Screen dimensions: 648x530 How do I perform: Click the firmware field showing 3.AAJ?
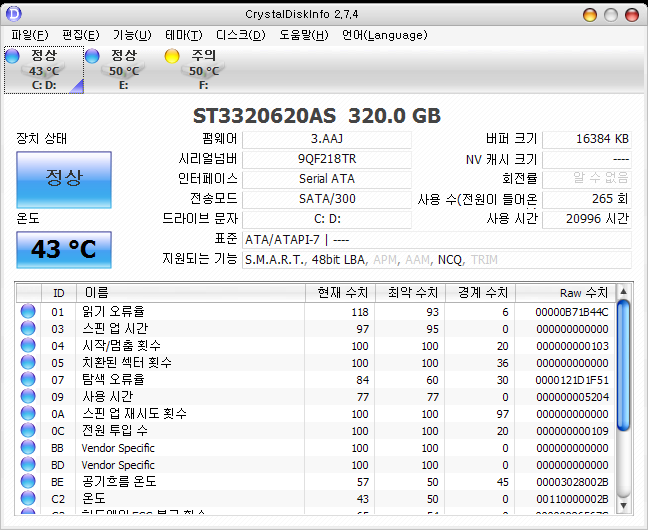327,139
